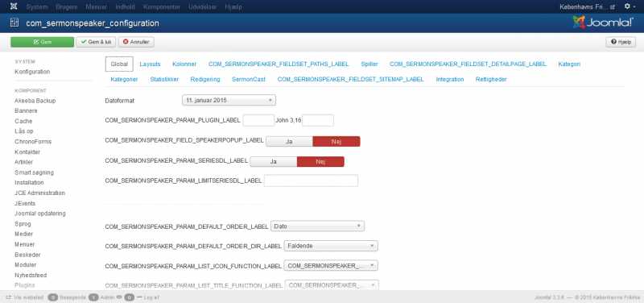Image resolution: width=644 pixels, height=303 pixels.
Task: Open the Indhold menu
Action: (x=126, y=7)
